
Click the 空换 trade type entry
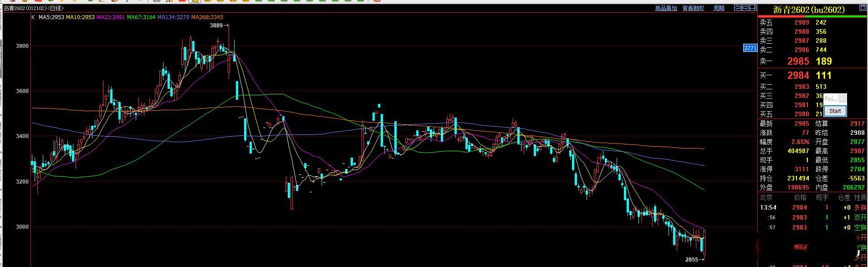tap(860, 227)
